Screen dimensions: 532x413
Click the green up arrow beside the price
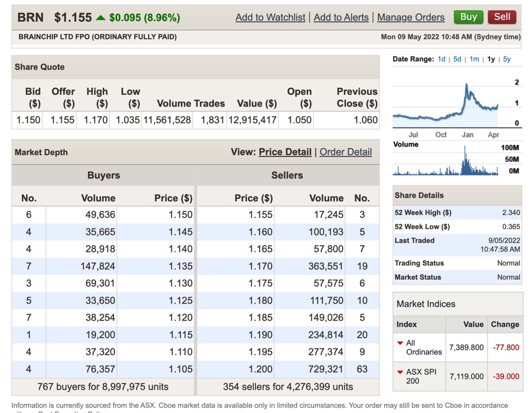point(101,18)
